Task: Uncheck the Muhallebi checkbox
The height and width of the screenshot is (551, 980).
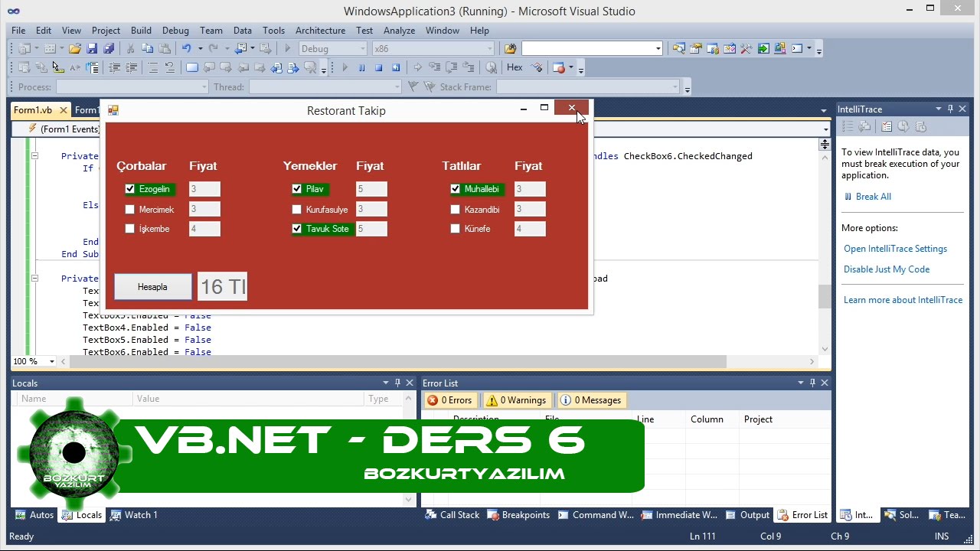Action: coord(456,189)
